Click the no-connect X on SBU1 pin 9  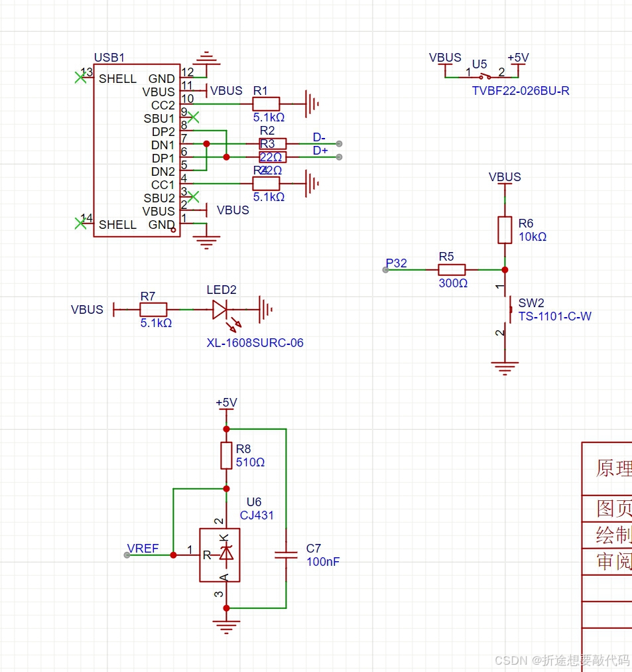(193, 117)
